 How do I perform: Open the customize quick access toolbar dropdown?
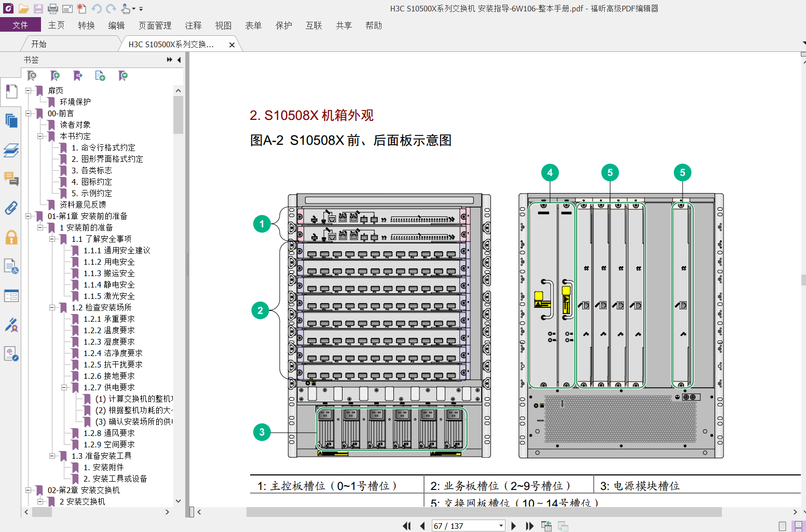141,9
